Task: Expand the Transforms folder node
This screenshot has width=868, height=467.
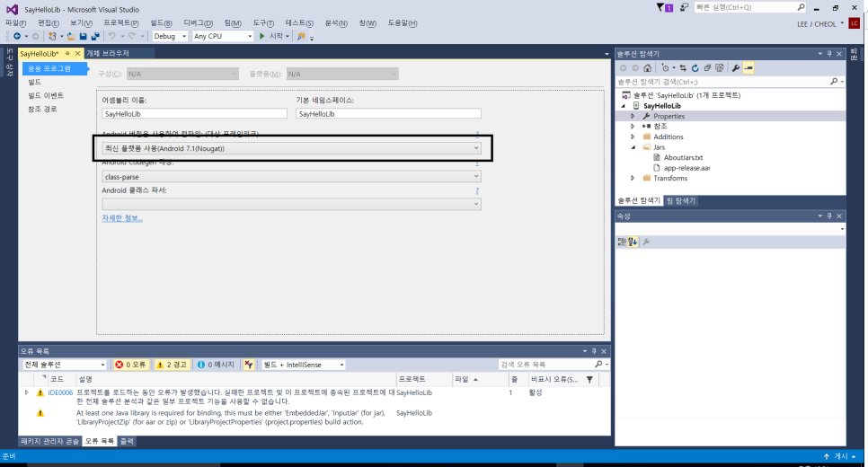Action: tap(633, 178)
